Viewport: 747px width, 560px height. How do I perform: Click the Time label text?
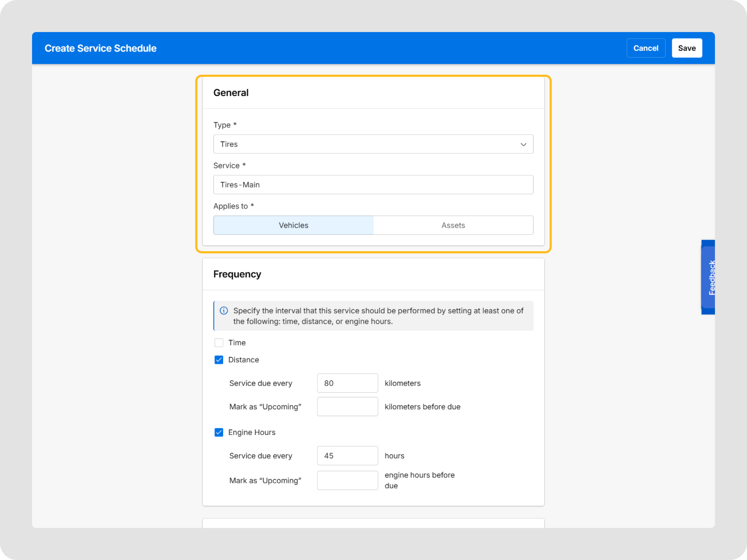237,343
